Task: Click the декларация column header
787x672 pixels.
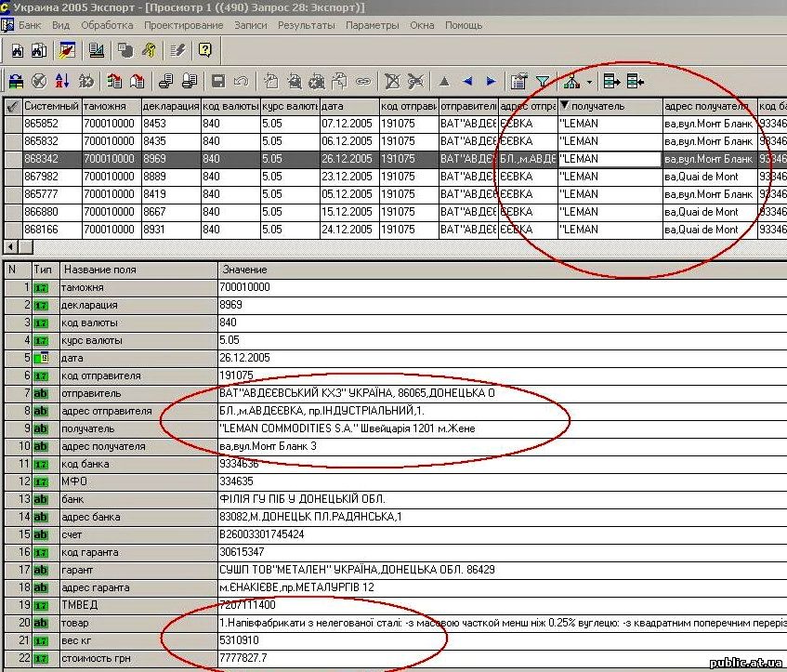Action: pos(171,107)
